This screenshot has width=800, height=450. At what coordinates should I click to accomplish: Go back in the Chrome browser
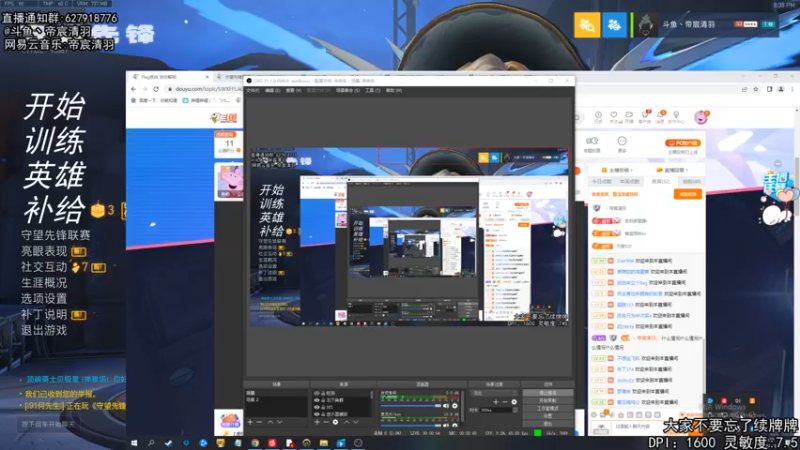coord(134,89)
